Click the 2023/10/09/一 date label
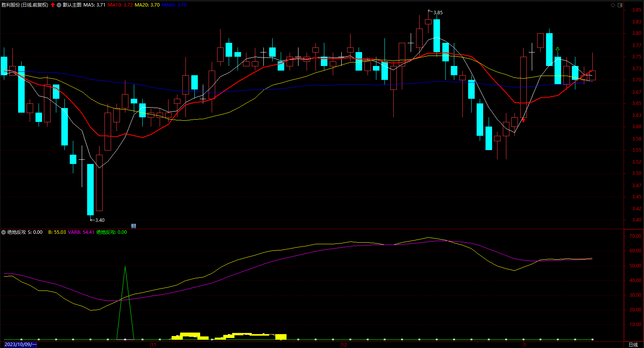644x348 pixels. [x=20, y=345]
